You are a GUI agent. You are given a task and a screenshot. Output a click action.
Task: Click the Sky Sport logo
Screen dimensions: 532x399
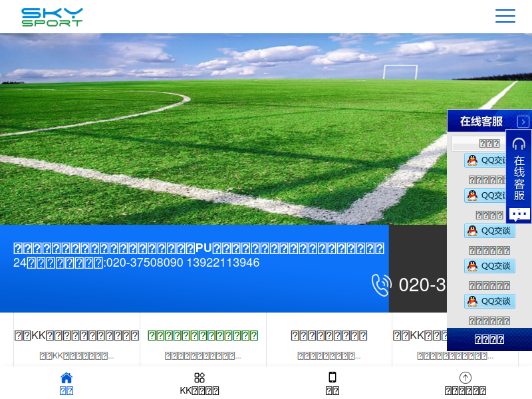click(x=52, y=17)
